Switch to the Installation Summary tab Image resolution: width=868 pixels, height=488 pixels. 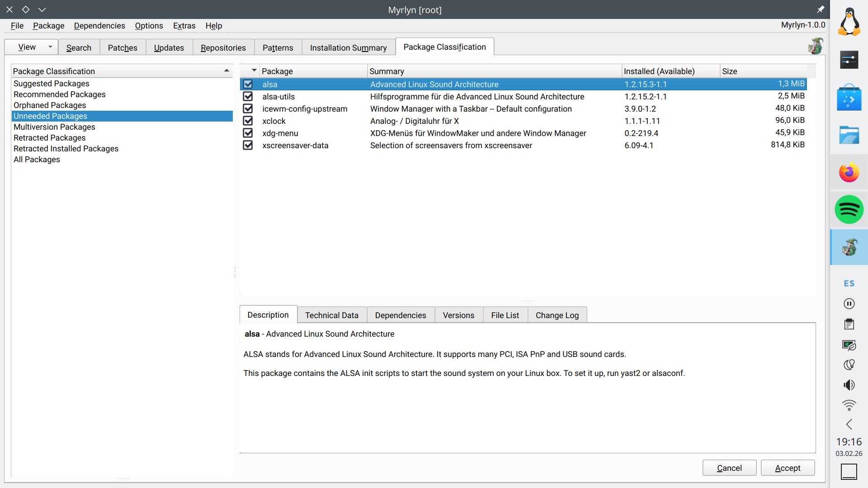pos(348,47)
